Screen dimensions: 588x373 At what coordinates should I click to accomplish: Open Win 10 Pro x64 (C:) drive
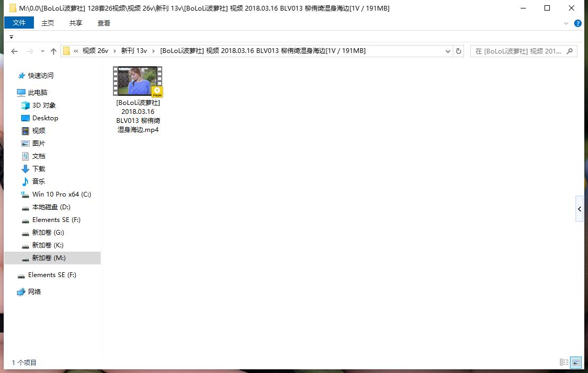(x=62, y=194)
